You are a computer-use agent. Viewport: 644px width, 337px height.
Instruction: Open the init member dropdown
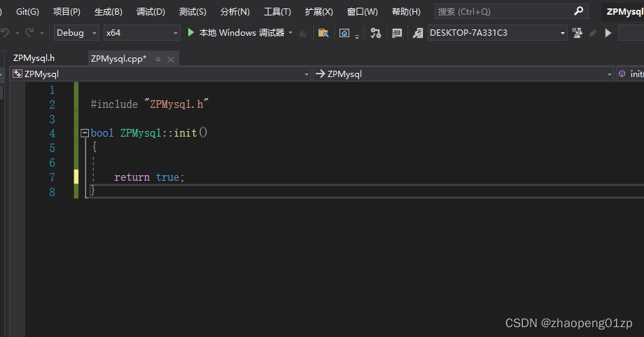point(631,74)
